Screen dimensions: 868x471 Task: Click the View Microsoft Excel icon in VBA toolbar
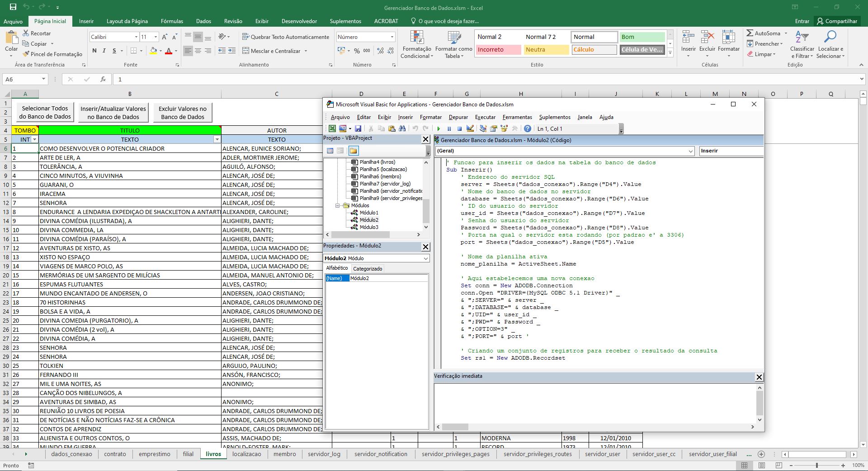click(332, 129)
